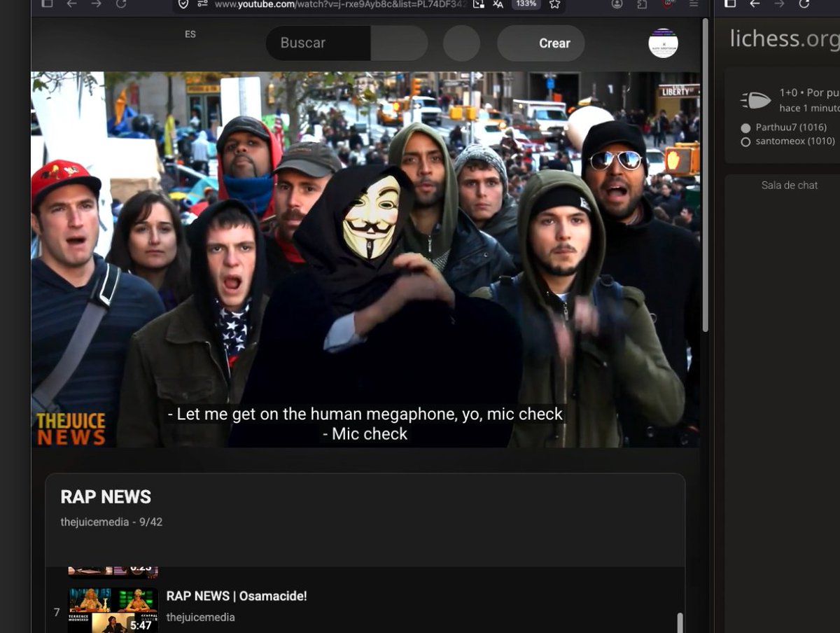Image resolution: width=840 pixels, height=633 pixels.
Task: Click the 133% zoom level indicator
Action: click(526, 4)
